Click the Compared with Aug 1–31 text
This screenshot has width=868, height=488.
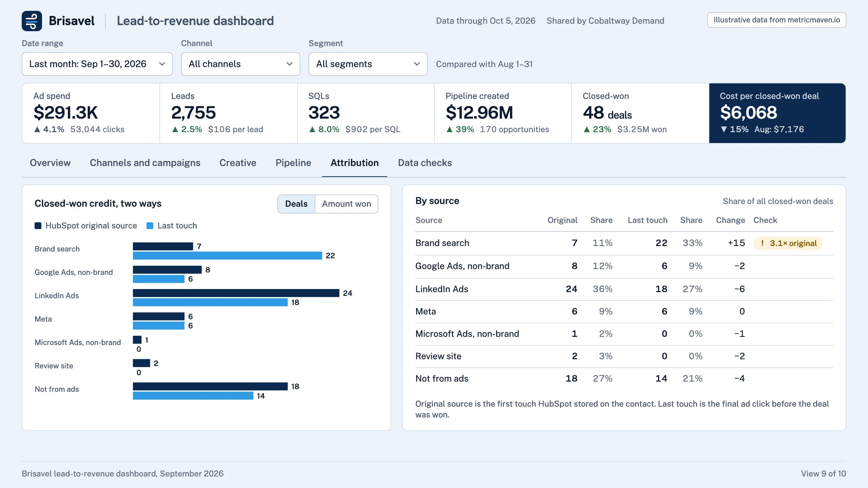click(x=484, y=64)
